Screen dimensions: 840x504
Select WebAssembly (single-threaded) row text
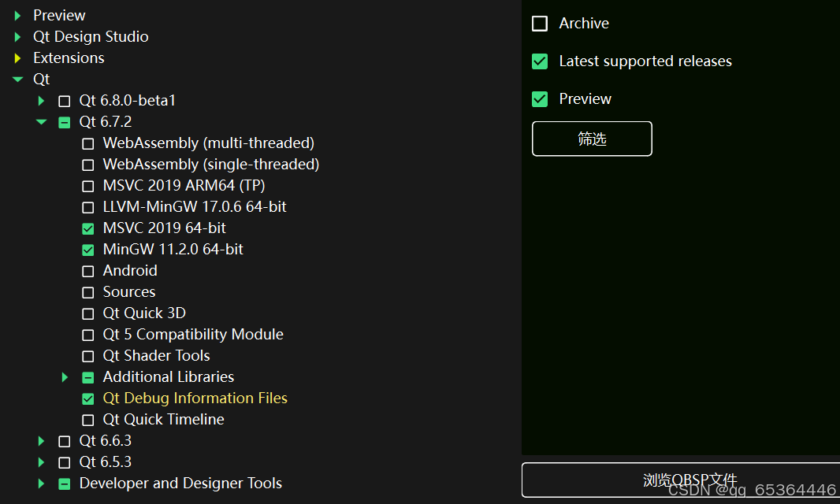[211, 165]
